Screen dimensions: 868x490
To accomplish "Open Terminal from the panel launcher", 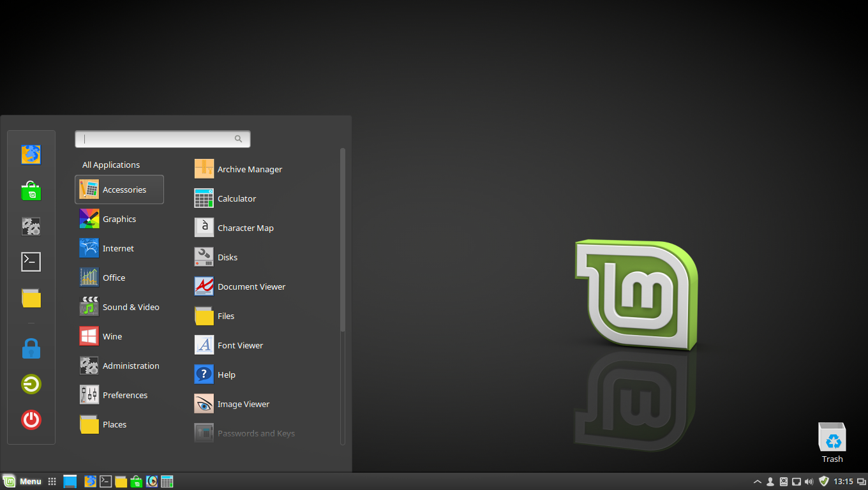I will coord(106,482).
